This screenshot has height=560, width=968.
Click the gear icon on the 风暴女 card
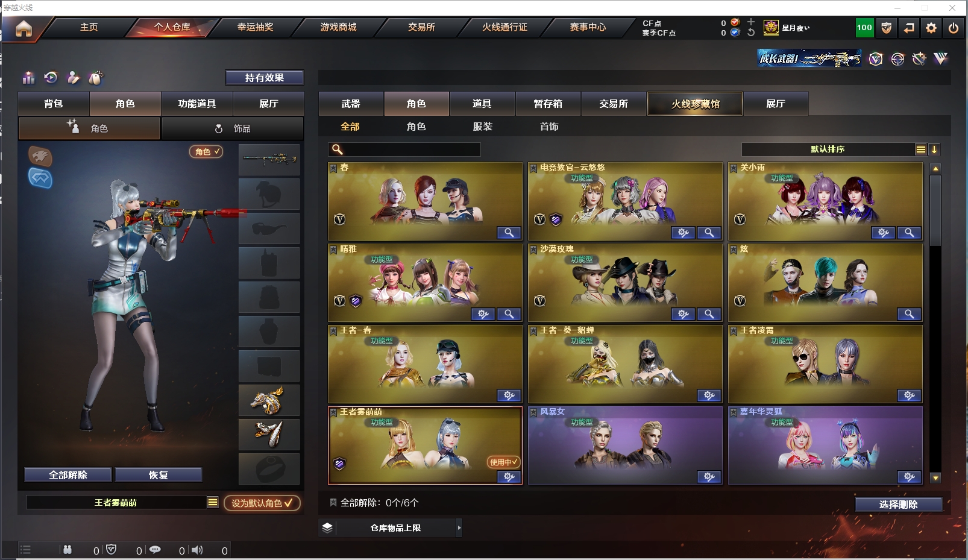click(709, 477)
